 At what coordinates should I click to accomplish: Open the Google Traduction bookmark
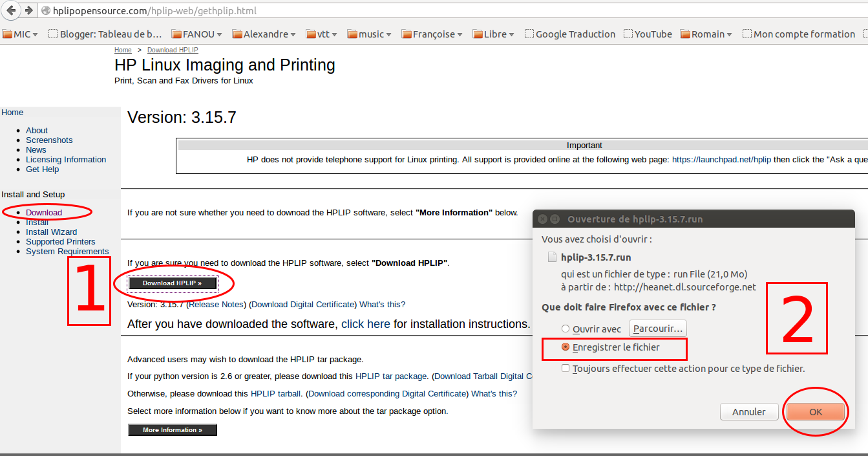click(570, 34)
